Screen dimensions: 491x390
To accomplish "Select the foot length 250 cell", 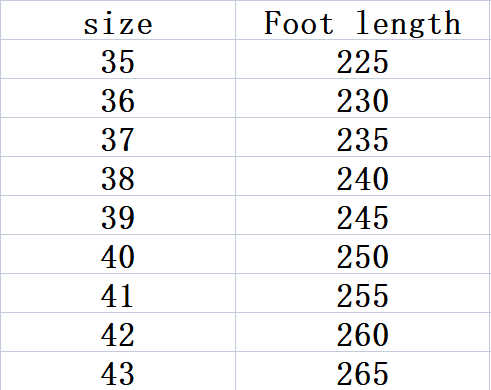I will tap(363, 254).
